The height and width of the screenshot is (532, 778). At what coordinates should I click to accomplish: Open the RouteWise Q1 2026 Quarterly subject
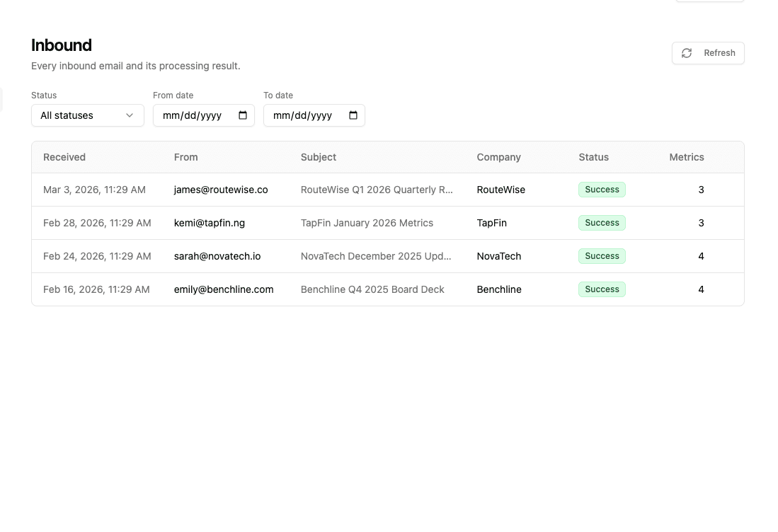pyautogui.click(x=377, y=190)
